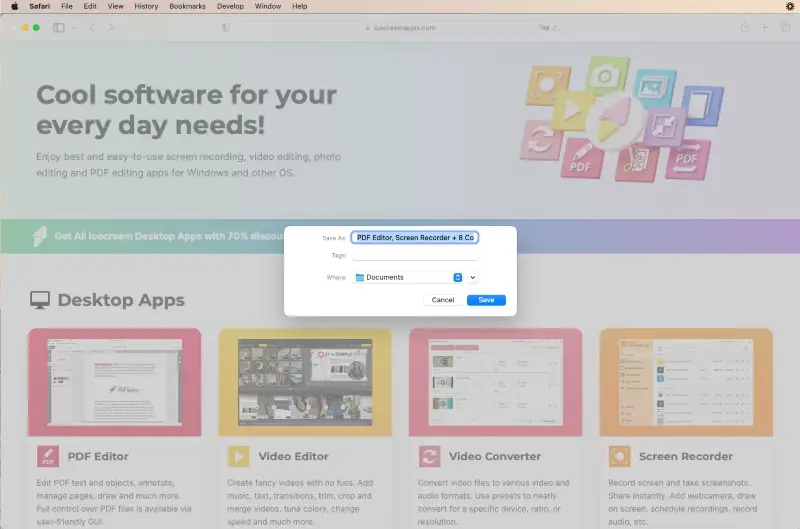This screenshot has width=800, height=529.
Task: Open the View menu
Action: 115,6
